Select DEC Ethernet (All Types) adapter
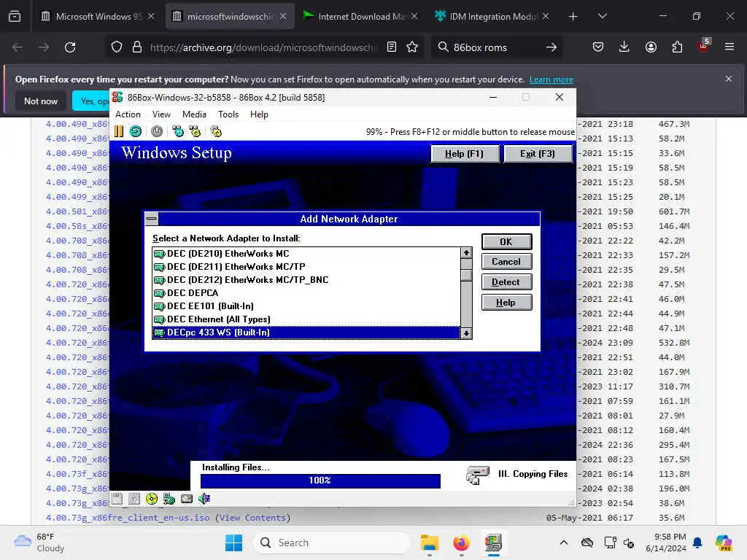Image resolution: width=747 pixels, height=560 pixels. click(306, 319)
